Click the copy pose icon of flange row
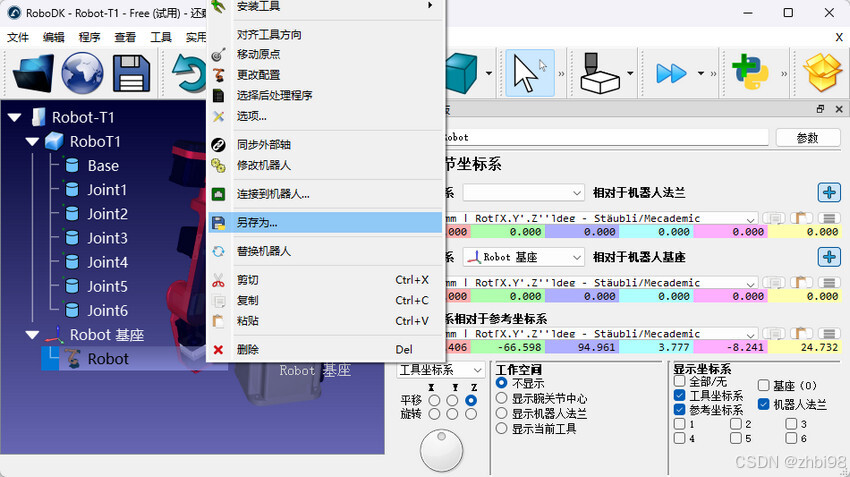 (x=774, y=218)
